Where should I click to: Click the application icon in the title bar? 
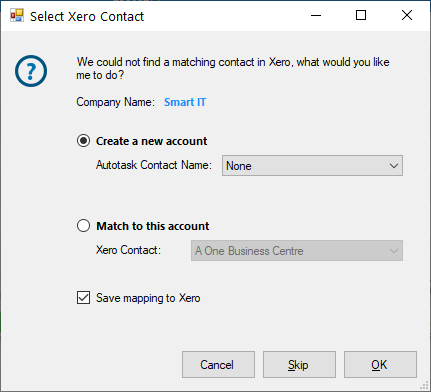[x=17, y=15]
